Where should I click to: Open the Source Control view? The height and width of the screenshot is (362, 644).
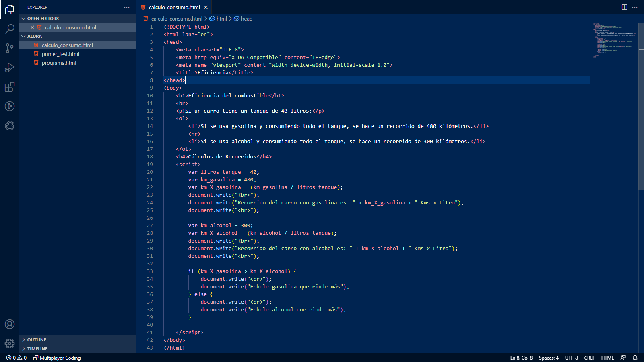coord(10,48)
